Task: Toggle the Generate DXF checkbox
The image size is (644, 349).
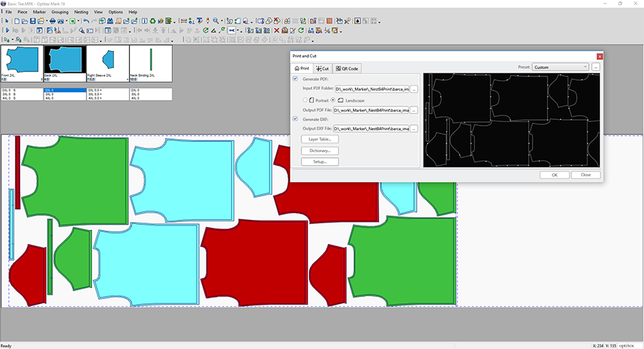Action: 296,118
